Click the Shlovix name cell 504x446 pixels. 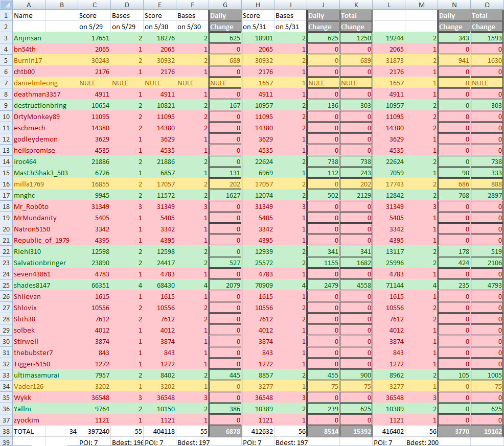pos(29,308)
